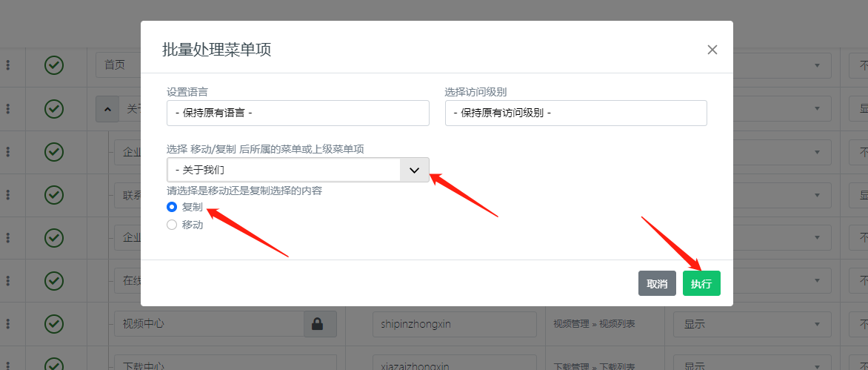Open the 视频管理 » 视频列表 link
Viewport: 868px width, 370px height.
[594, 324]
